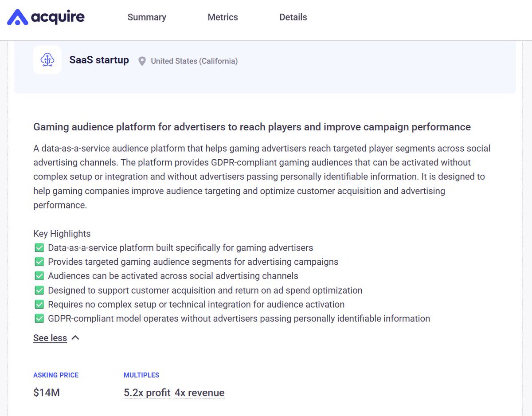Click 'Requires no complex setup' highlight text
This screenshot has width=532, height=416.
click(x=196, y=305)
